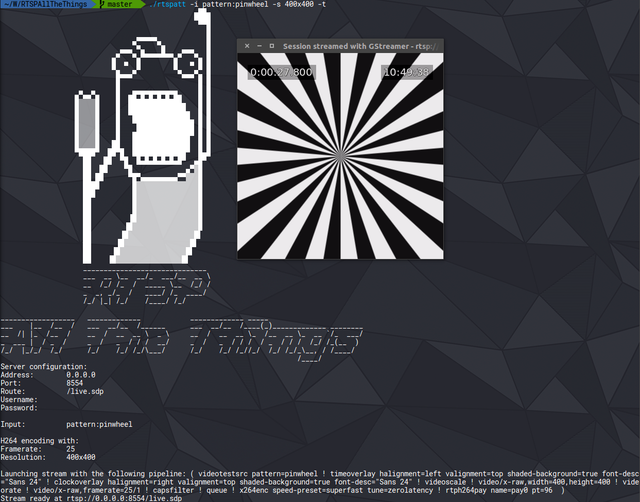Close the GStreamer session window

[247, 46]
